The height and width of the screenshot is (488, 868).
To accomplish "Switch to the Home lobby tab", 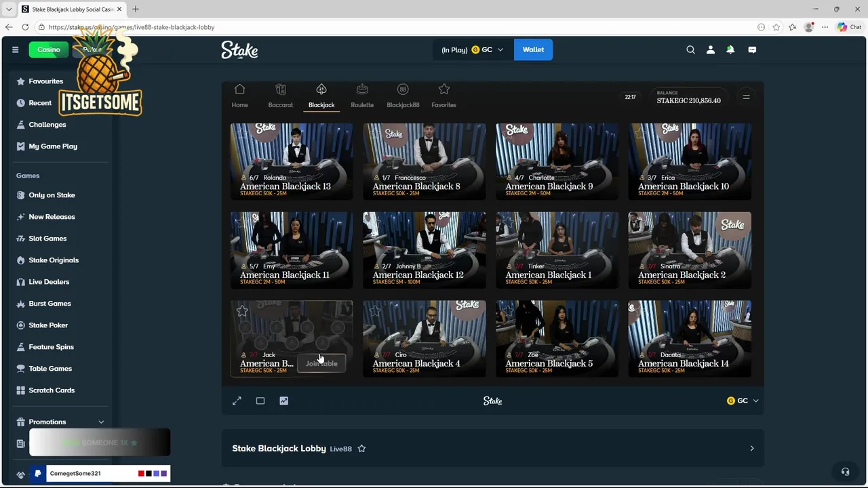I will (x=239, y=96).
